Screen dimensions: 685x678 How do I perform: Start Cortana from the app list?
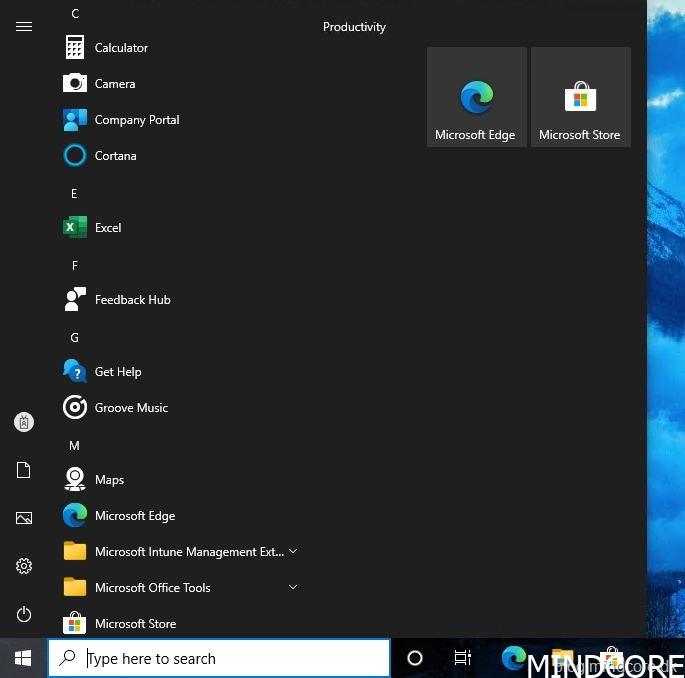pyautogui.click(x=115, y=156)
